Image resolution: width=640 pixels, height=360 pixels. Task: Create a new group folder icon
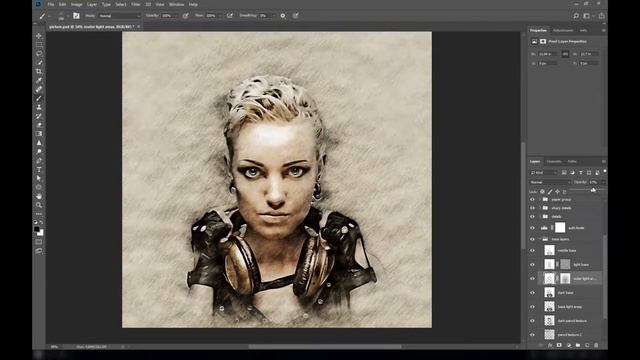tap(578, 345)
